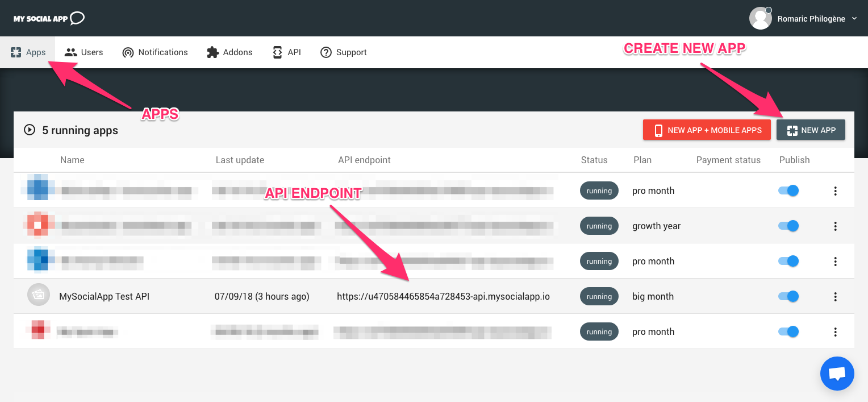Open the Apps tab
Screen dimensions: 868x402
point(28,52)
